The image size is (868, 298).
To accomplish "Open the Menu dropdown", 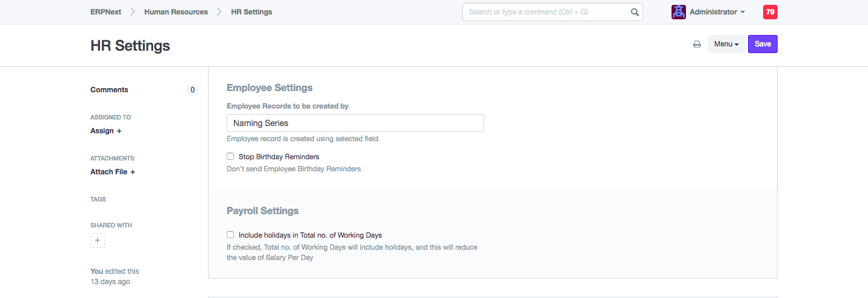I will pos(726,44).
